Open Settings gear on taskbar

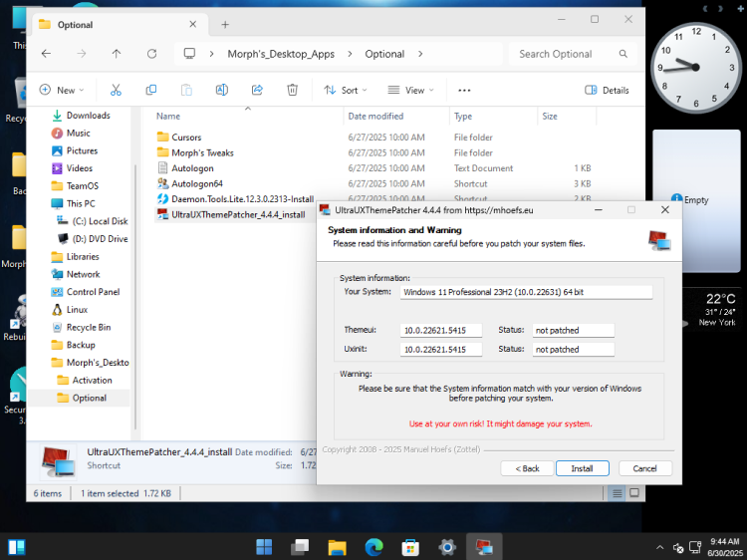(x=447, y=547)
